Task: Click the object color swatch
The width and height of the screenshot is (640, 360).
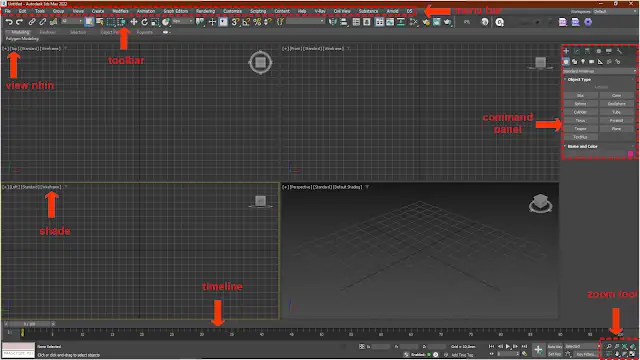Action: tap(630, 154)
